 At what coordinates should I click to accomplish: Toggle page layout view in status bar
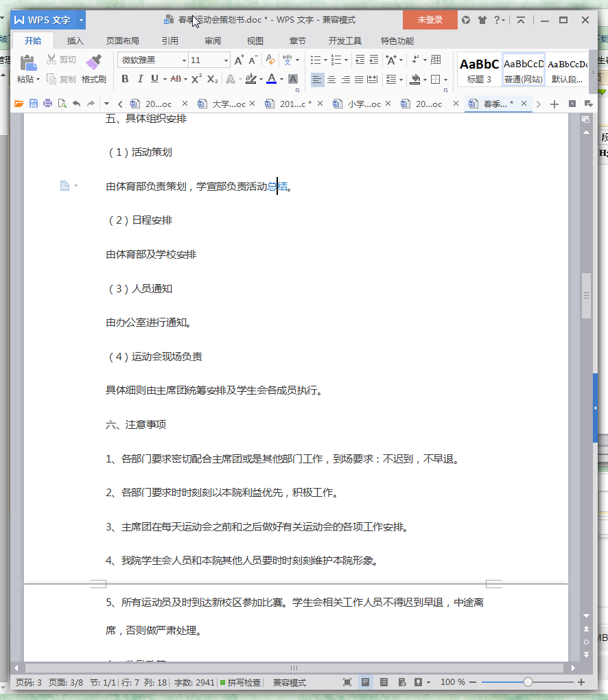click(365, 682)
